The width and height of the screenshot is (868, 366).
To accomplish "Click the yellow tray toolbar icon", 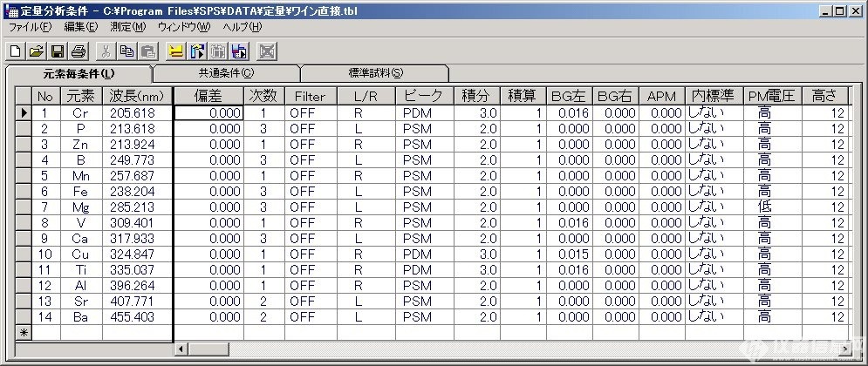I will [x=175, y=51].
